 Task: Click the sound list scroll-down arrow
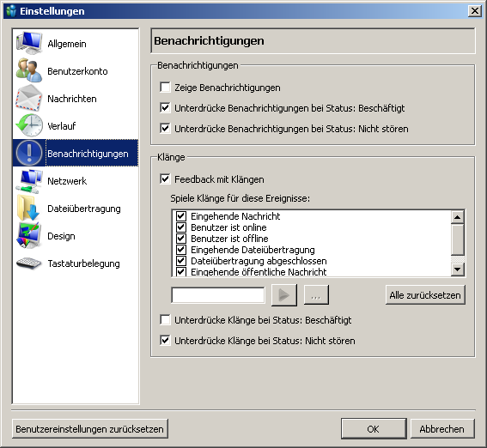[x=458, y=269]
